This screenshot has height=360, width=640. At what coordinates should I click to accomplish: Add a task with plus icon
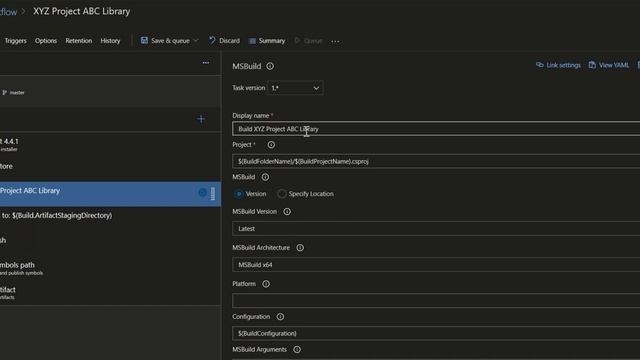pos(201,119)
